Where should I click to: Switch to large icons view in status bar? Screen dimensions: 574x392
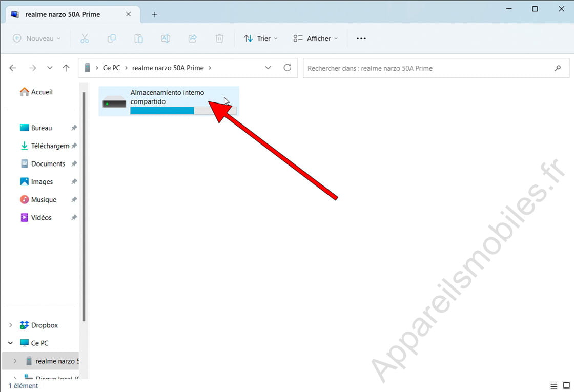click(x=566, y=385)
